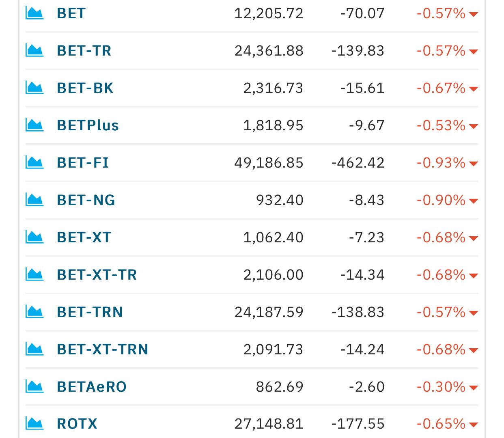504x438 pixels.
Task: Open the BET-XT-TR index link
Action: pyautogui.click(x=97, y=275)
